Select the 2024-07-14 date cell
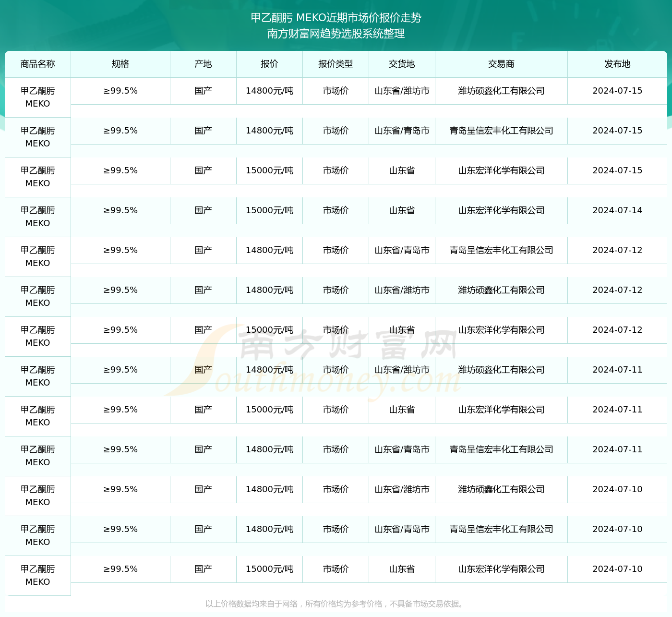The image size is (672, 617). pos(617,210)
